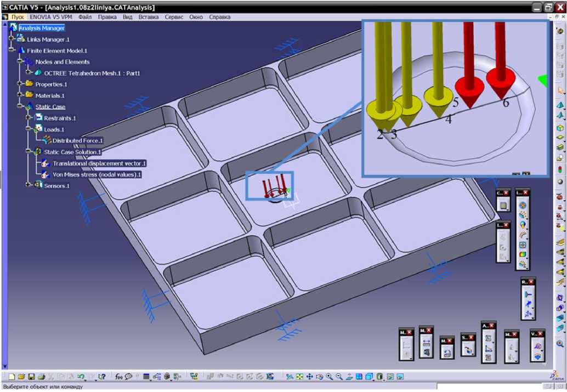Expand the Sensors.1 tree node

(x=27, y=185)
